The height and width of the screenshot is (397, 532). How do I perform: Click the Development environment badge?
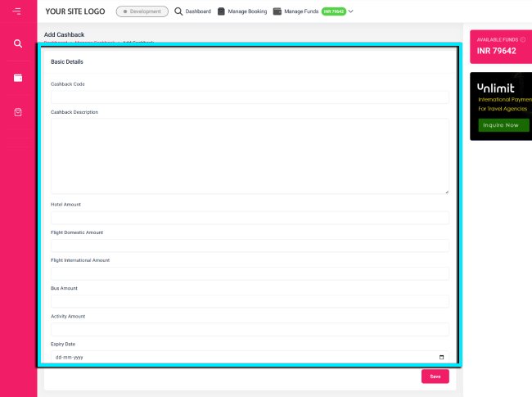coord(142,11)
